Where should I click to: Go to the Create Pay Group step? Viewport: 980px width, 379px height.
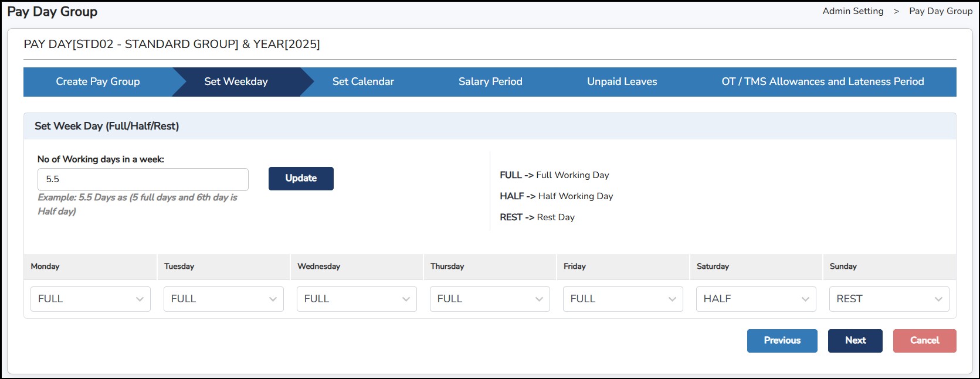coord(98,81)
